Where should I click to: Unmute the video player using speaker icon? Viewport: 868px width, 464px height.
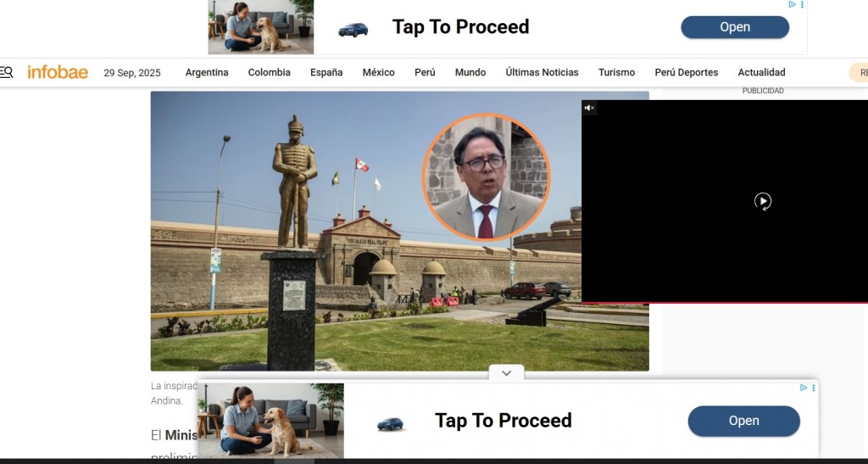[x=589, y=108]
